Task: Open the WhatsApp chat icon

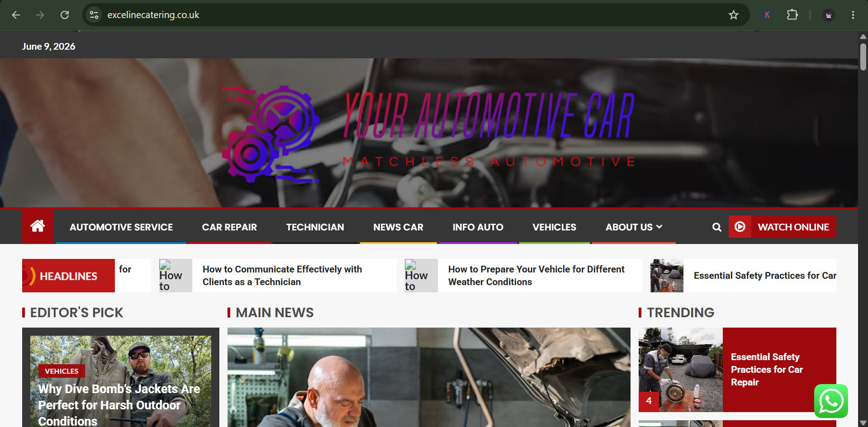Action: (831, 401)
